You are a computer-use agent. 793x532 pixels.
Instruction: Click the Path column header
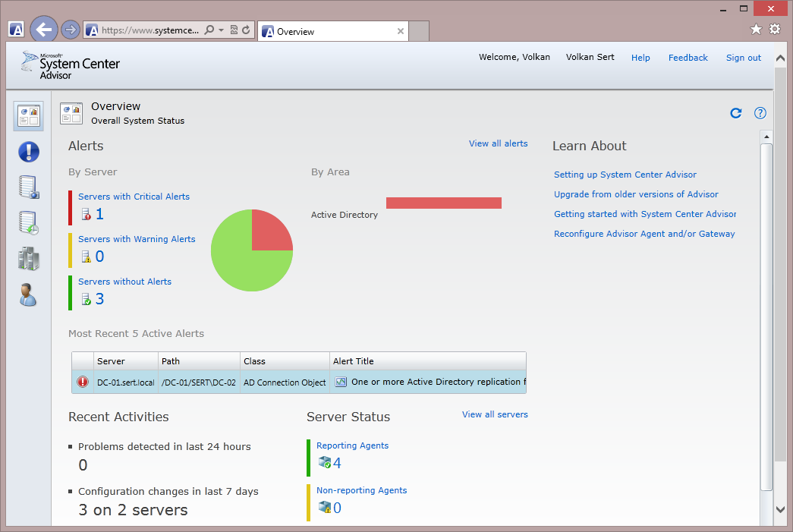[200, 361]
